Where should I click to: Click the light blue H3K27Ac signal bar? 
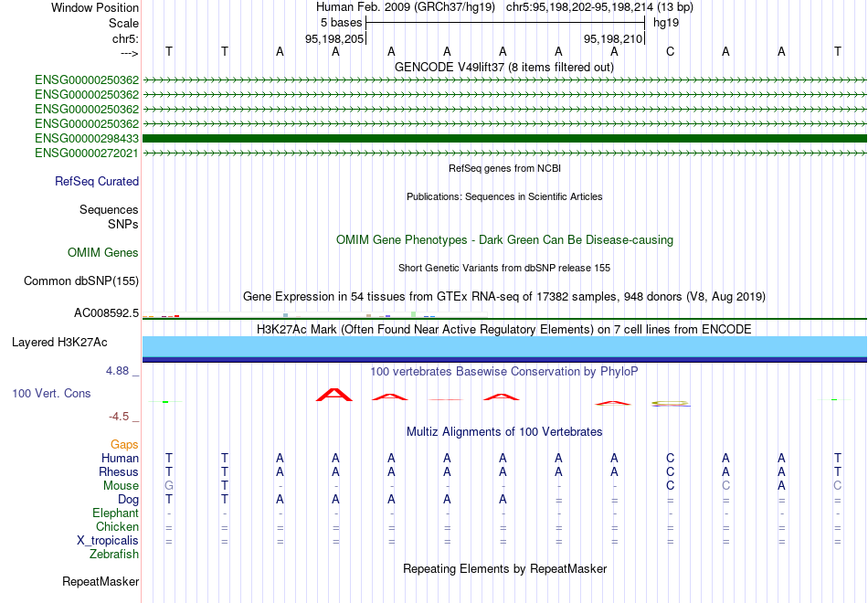pos(505,346)
